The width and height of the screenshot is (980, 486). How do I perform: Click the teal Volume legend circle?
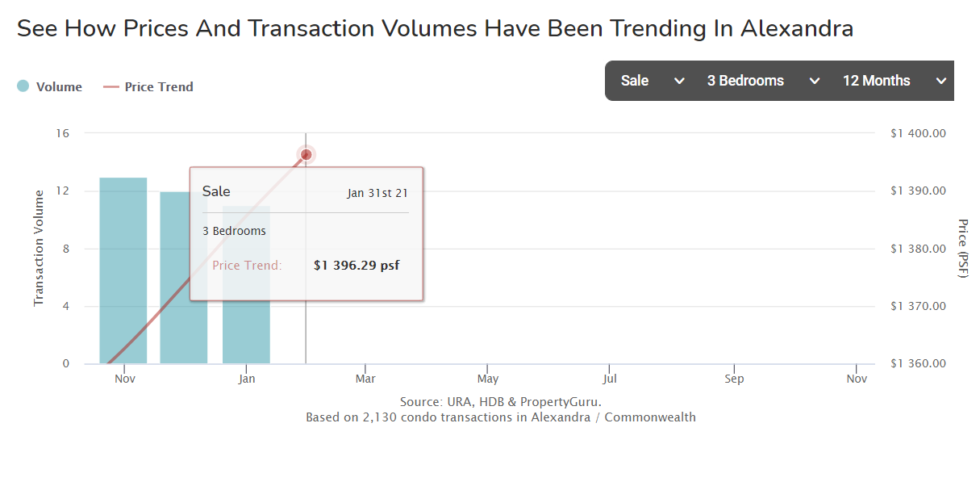point(23,86)
